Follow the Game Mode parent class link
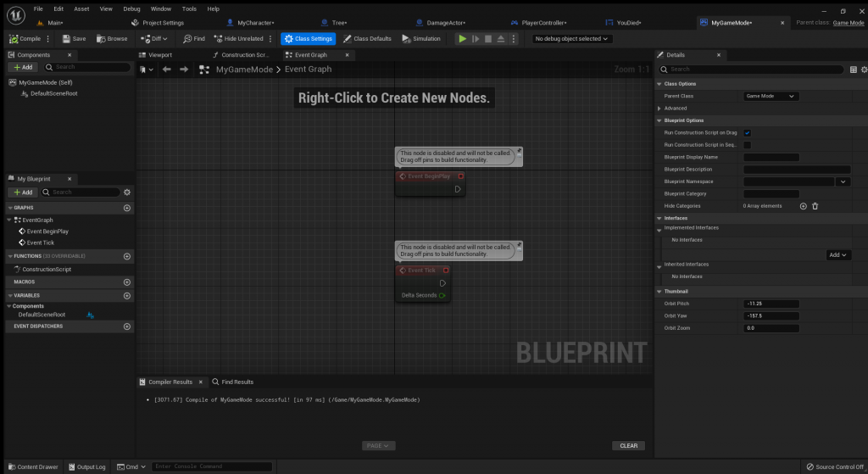The width and height of the screenshot is (868, 474). coord(848,23)
